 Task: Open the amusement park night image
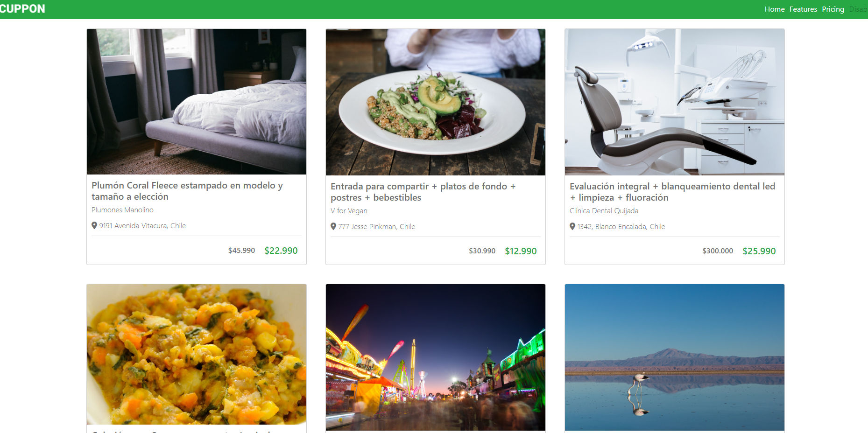pos(436,357)
